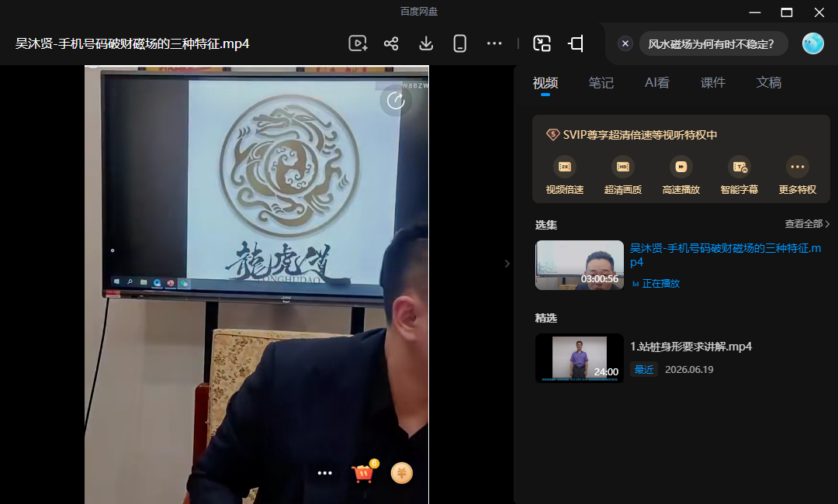Click the 高速播放 fast playback icon
The height and width of the screenshot is (504, 838).
[x=681, y=167]
